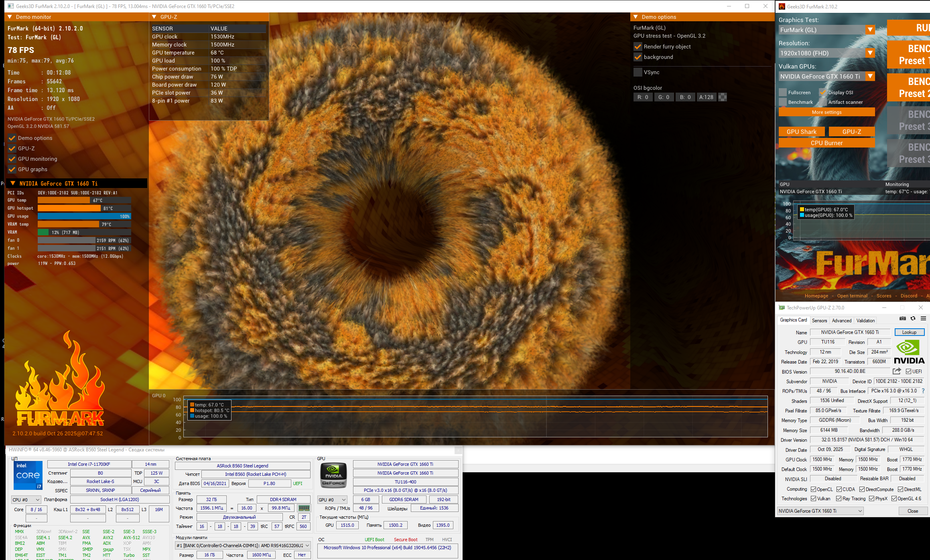Launch GPU Shark from the launcher
Image resolution: width=930 pixels, height=560 pixels.
(801, 132)
